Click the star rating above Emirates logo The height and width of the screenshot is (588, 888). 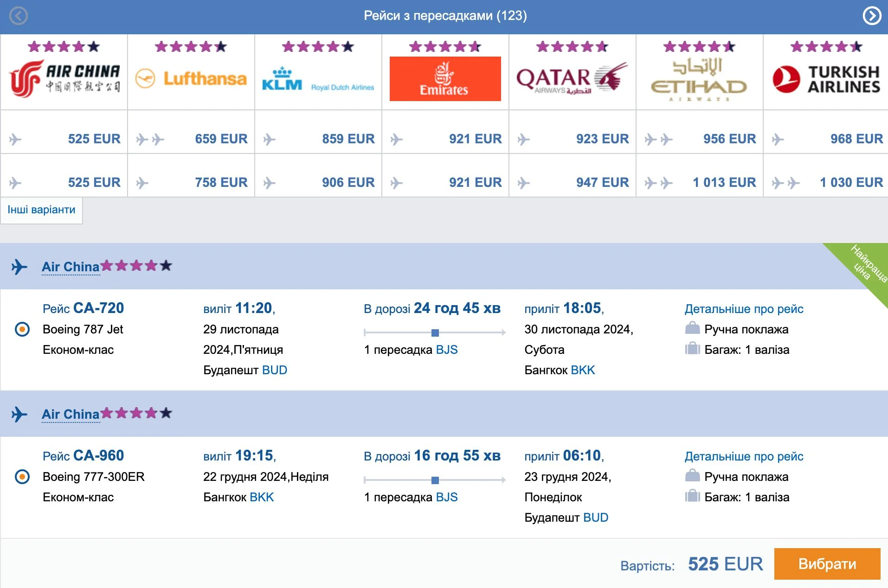pos(445,47)
